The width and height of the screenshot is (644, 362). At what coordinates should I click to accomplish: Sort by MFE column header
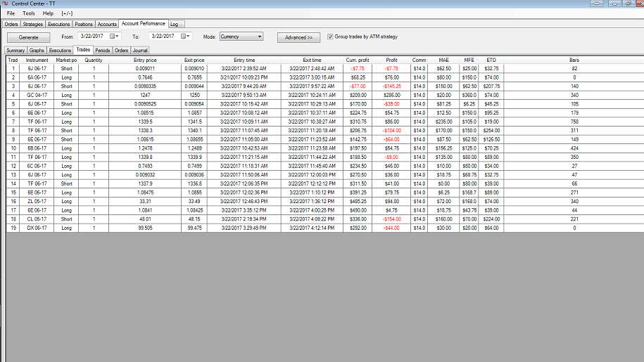tap(469, 60)
